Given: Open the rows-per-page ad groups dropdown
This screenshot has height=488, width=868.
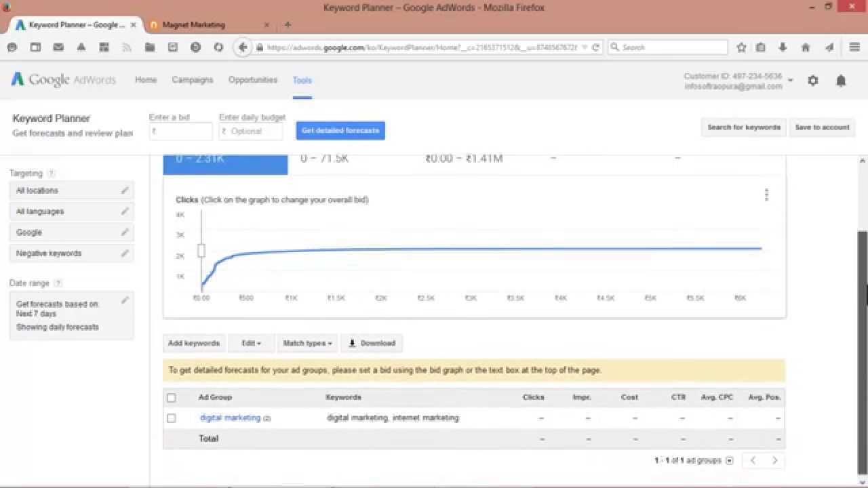Looking at the screenshot, I should point(730,461).
